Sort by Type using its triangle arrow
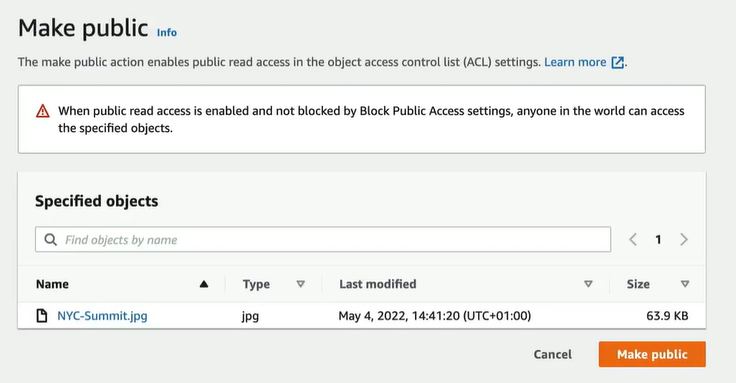Image resolution: width=736 pixels, height=383 pixels. tap(301, 284)
